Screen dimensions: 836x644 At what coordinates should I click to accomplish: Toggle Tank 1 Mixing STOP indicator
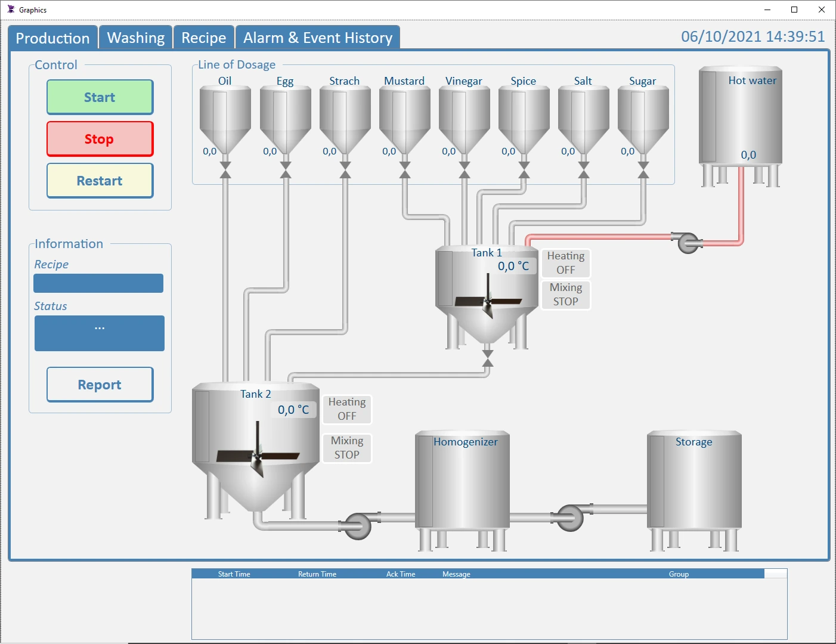[566, 295]
